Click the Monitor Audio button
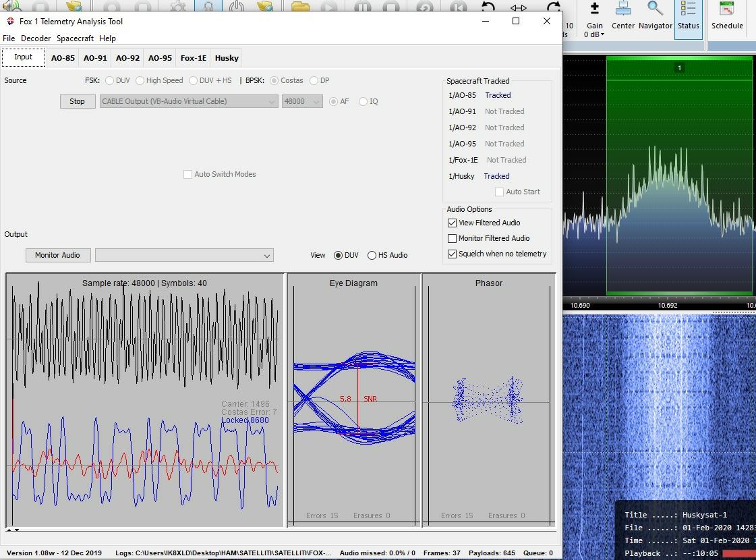The width and height of the screenshot is (756, 560). (57, 255)
